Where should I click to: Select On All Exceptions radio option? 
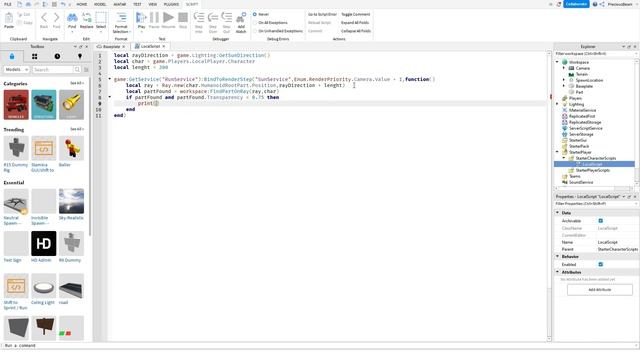(255, 23)
